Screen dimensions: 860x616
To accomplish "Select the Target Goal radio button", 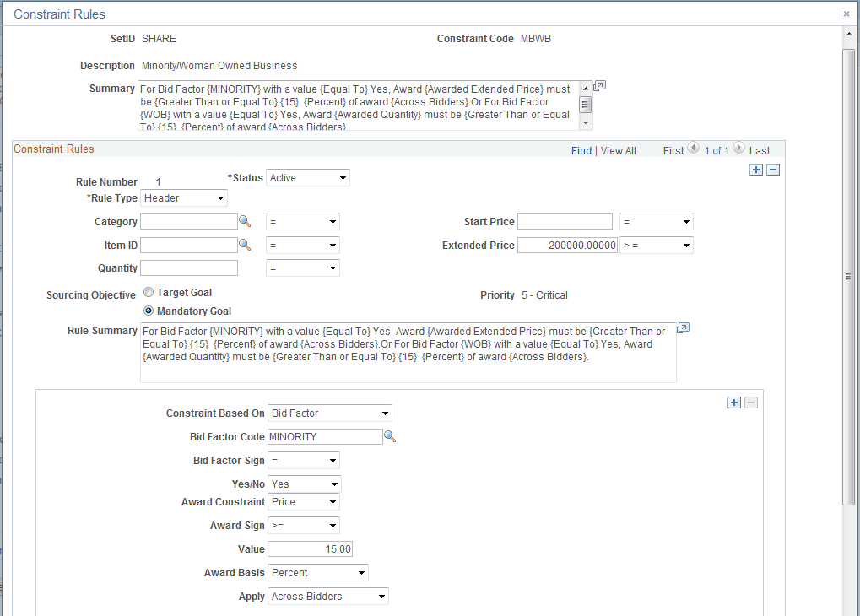I will click(149, 292).
